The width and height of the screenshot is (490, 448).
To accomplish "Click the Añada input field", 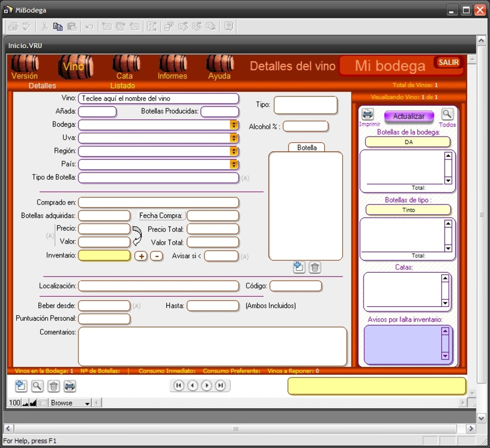I will [x=97, y=111].
